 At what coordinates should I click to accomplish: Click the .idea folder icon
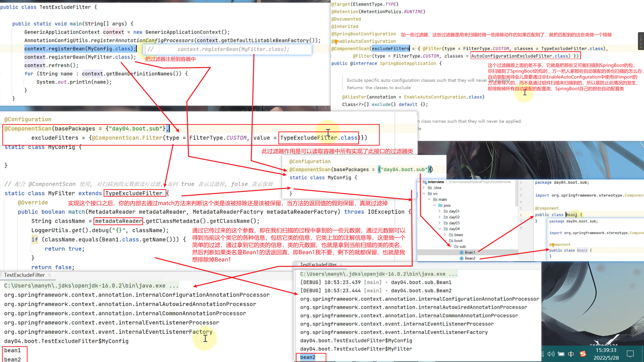(x=430, y=188)
